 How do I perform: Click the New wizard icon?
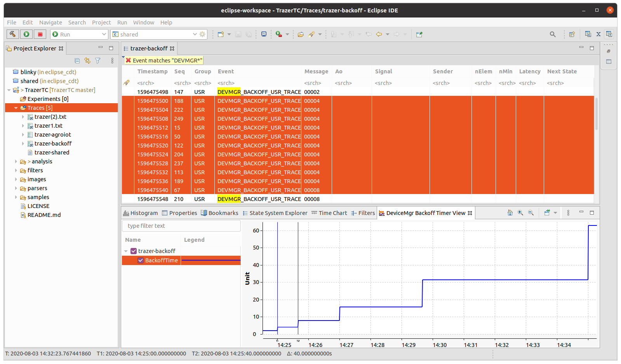[x=221, y=34]
